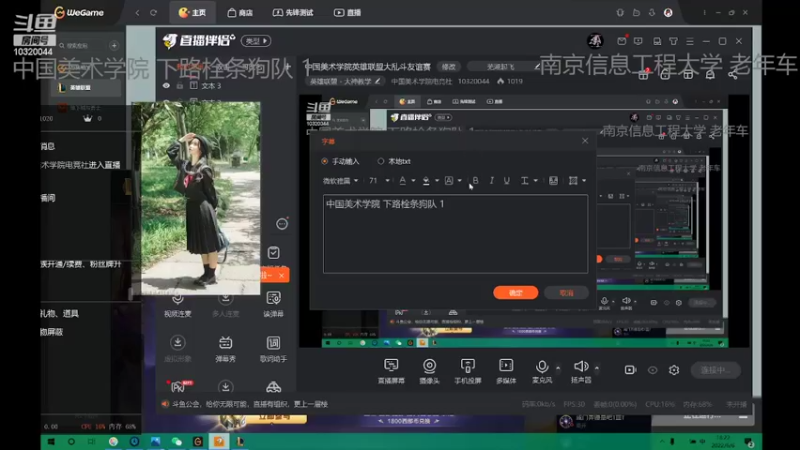Expand the fill color dropdown arrow
Image resolution: width=800 pixels, height=450 pixels.
pyautogui.click(x=436, y=181)
